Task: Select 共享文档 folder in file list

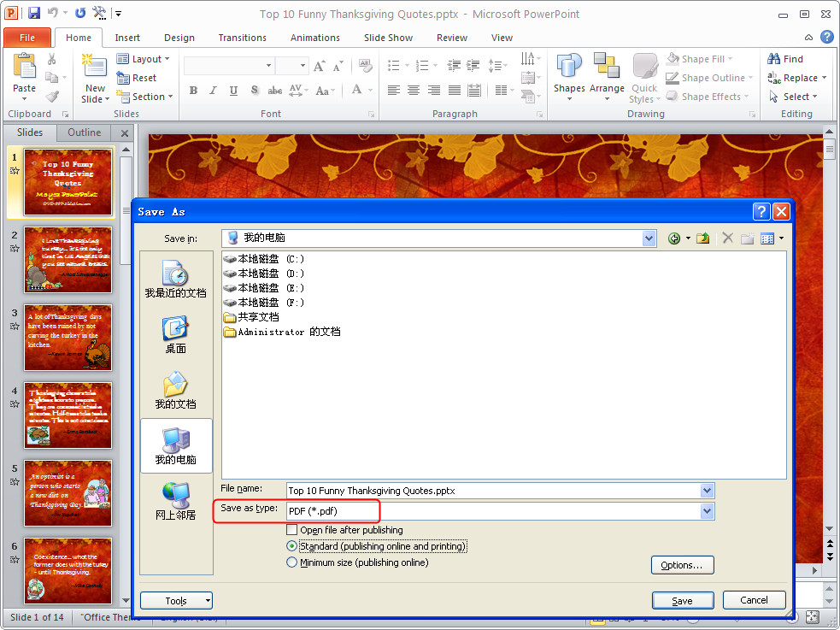Action: pyautogui.click(x=251, y=317)
